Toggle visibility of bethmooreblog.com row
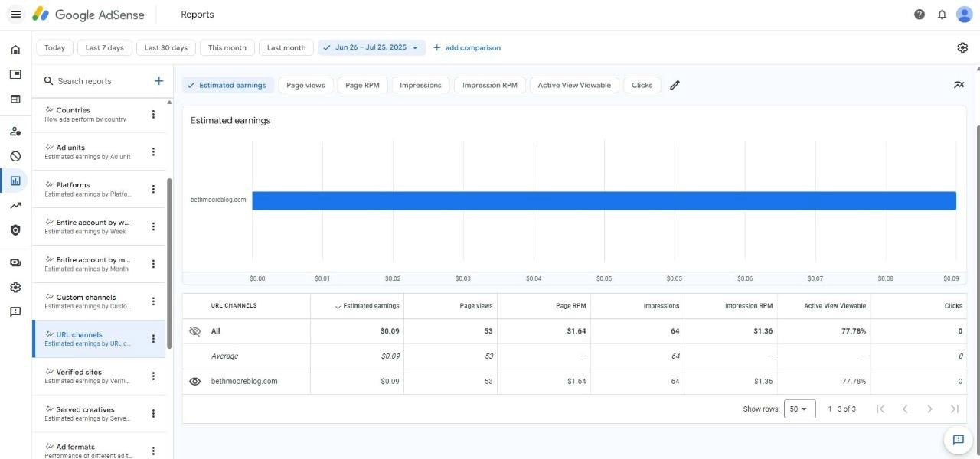980x459 pixels. coord(194,381)
